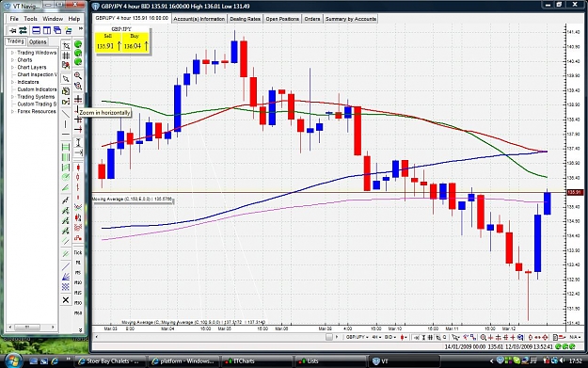Click the horizontal green channel lines icon
The height and width of the screenshot is (368, 588).
point(66,147)
